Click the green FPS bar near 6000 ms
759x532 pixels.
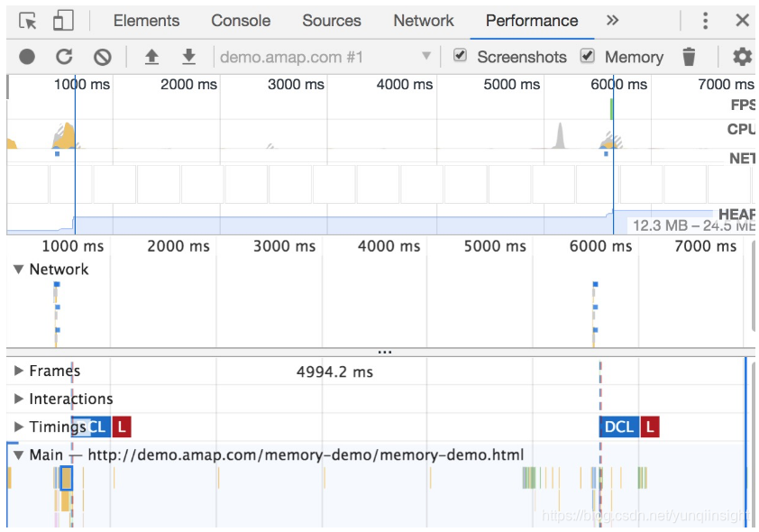(611, 108)
